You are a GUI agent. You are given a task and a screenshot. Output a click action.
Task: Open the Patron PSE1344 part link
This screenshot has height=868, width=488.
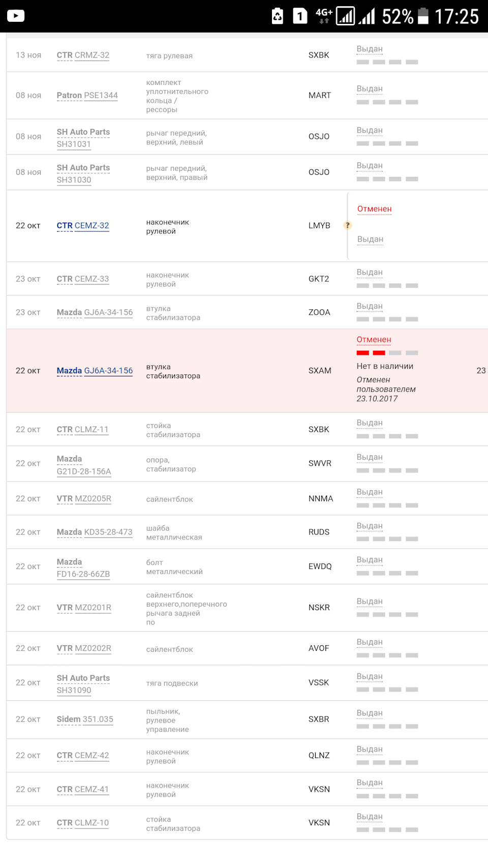[87, 96]
